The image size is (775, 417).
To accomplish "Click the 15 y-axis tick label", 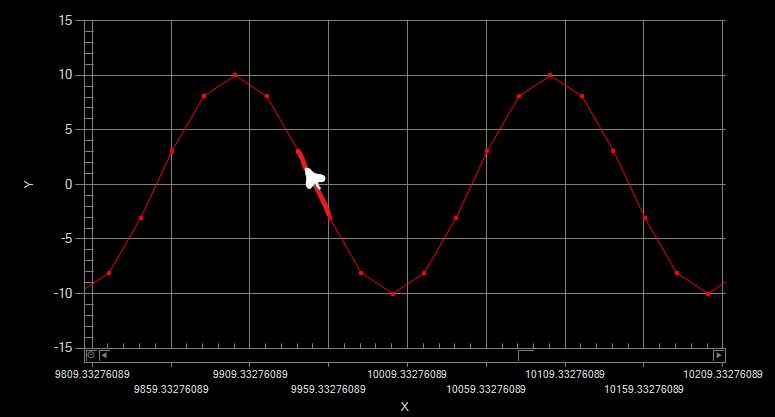I will 65,20.
